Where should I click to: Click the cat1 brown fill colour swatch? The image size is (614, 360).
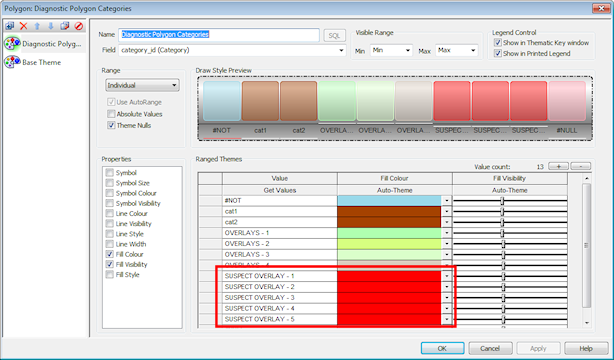point(389,212)
